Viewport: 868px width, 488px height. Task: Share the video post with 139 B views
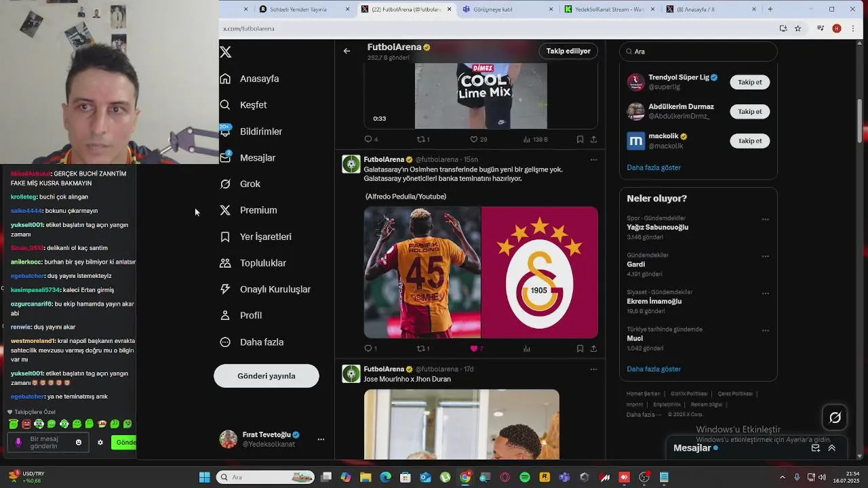(593, 139)
